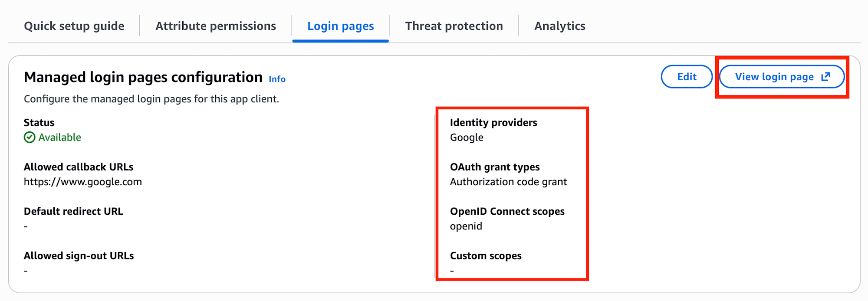This screenshot has width=868, height=301.
Task: Click the View login page button text
Action: tap(774, 77)
